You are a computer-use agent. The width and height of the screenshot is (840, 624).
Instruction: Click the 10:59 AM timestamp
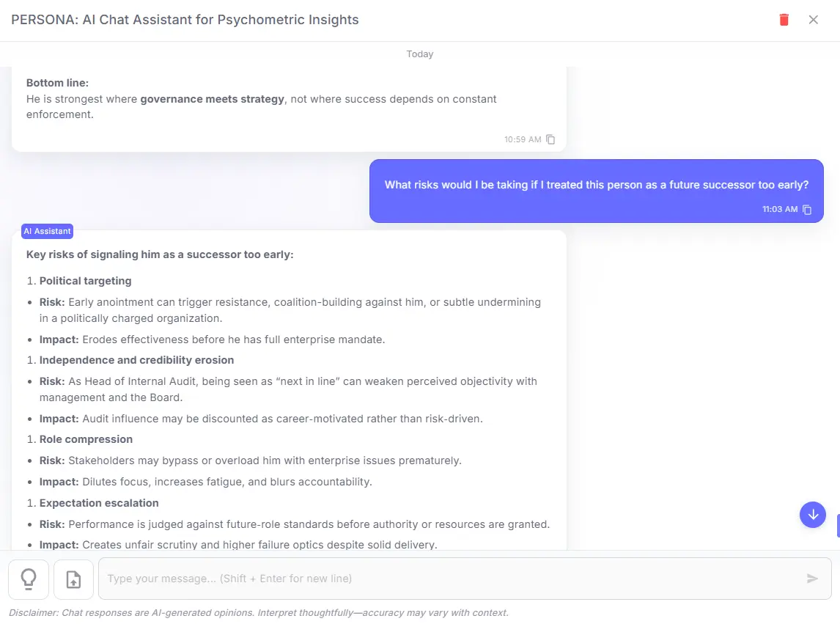pyautogui.click(x=521, y=139)
